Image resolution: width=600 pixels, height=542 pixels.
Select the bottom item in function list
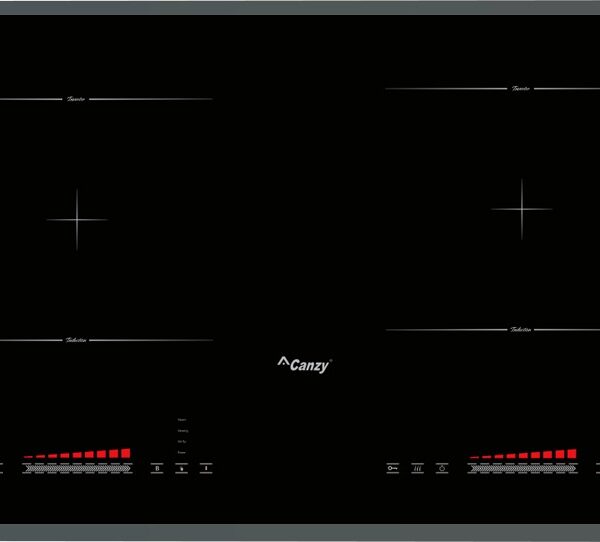[182, 452]
